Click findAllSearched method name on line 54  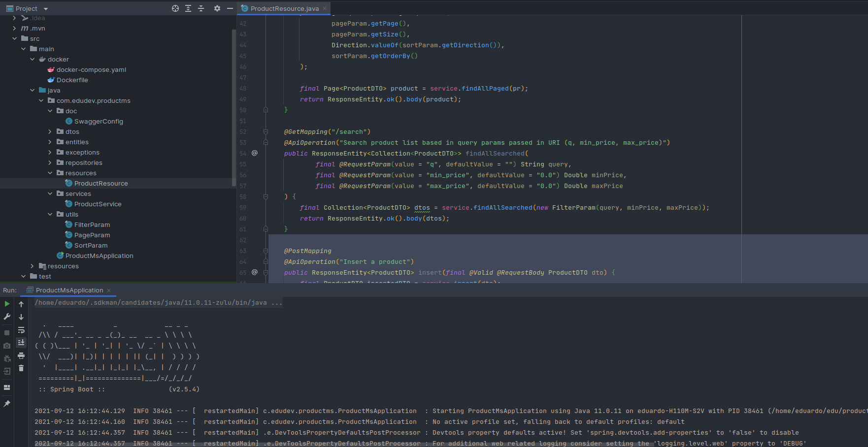click(x=495, y=153)
